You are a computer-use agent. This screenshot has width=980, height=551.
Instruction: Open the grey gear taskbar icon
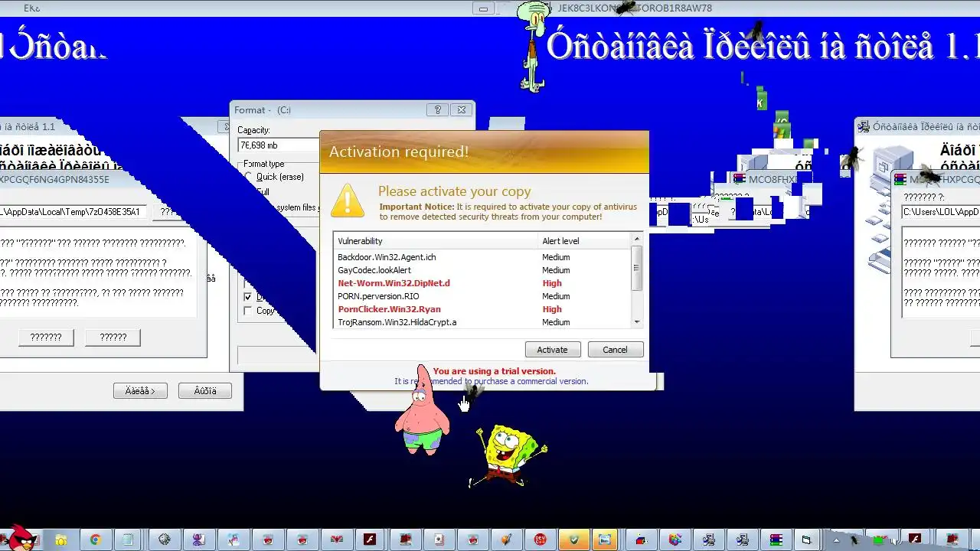(165, 540)
